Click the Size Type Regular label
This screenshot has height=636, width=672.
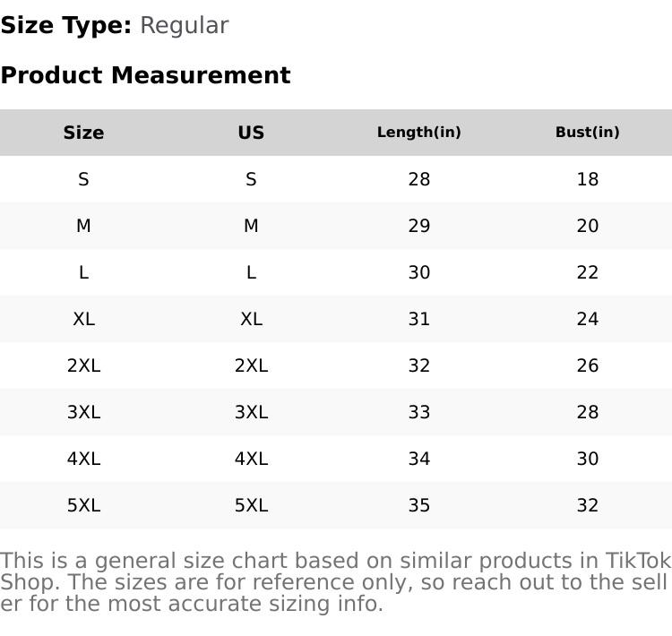(x=115, y=25)
